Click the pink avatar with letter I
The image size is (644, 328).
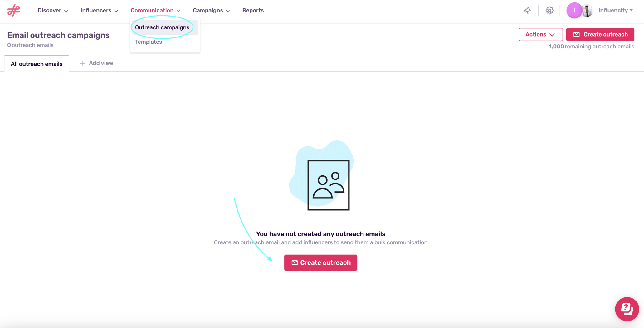pyautogui.click(x=574, y=10)
